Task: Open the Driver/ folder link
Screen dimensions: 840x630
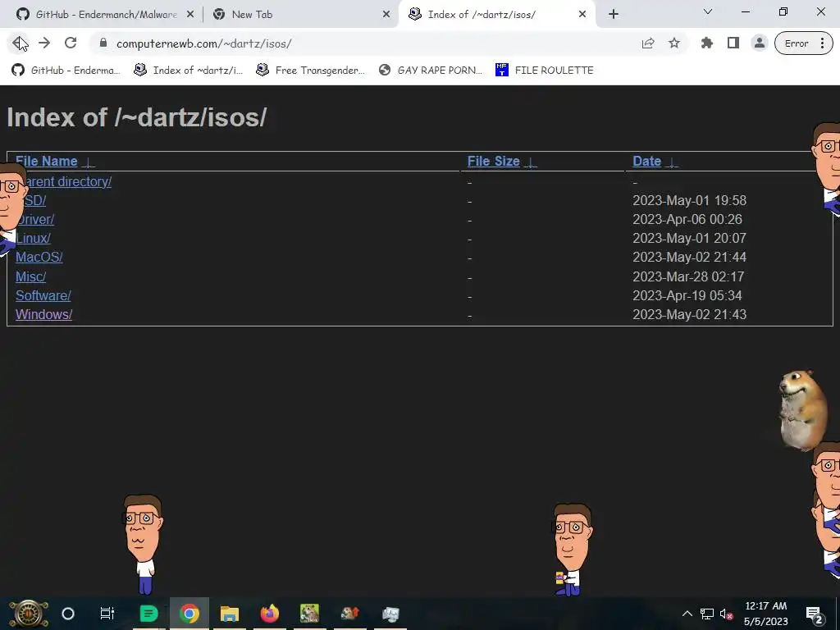Action: (35, 219)
